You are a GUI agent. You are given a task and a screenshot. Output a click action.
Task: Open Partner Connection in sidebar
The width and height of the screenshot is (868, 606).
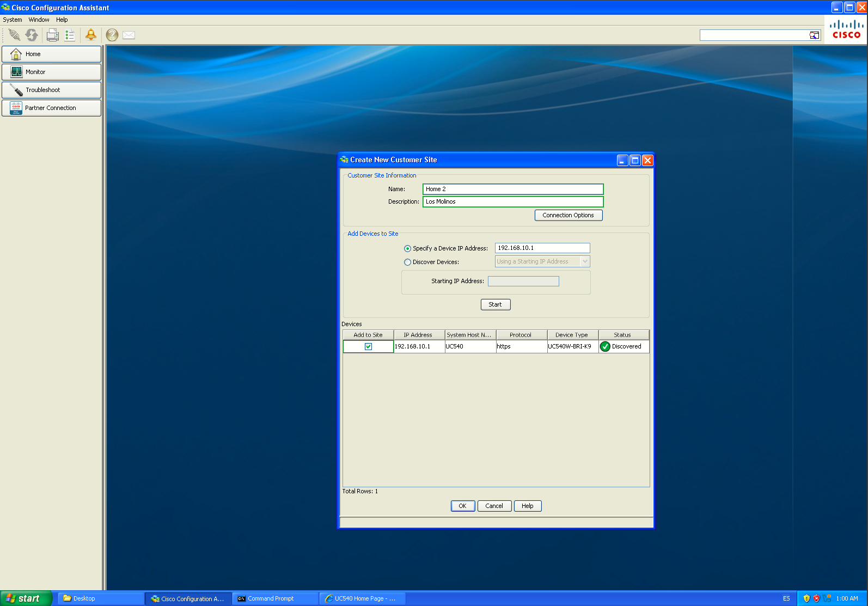[x=51, y=108]
